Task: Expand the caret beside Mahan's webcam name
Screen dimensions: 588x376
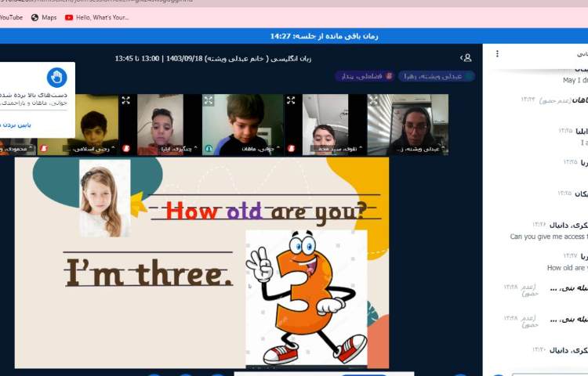Action: [x=279, y=148]
